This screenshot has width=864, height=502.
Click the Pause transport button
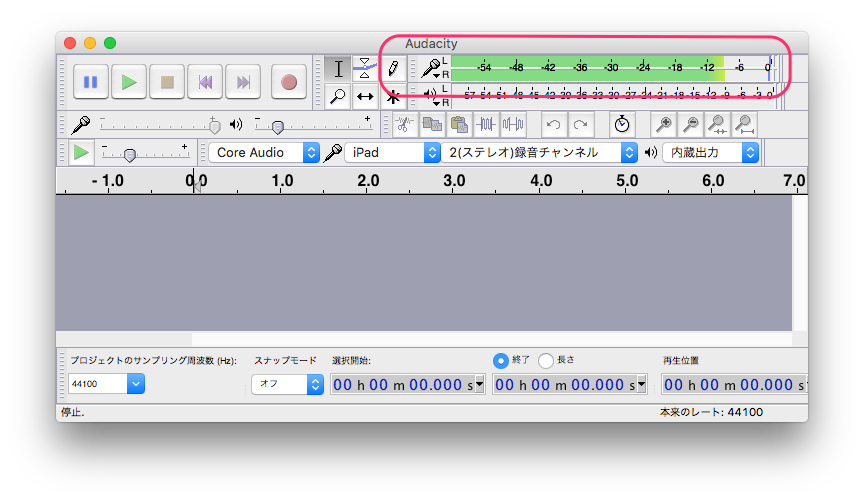[x=90, y=82]
